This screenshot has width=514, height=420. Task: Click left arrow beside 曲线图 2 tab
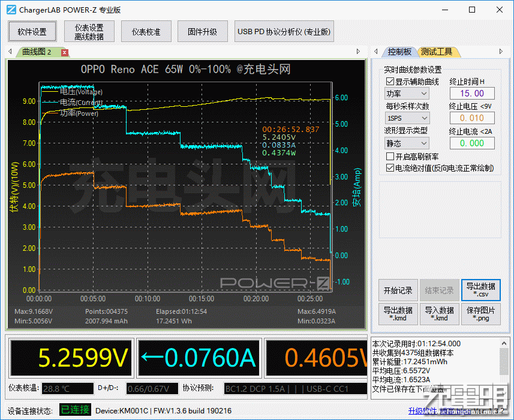(x=10, y=52)
